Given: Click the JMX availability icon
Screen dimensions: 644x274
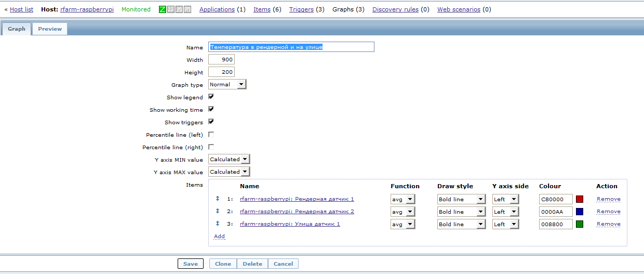Looking at the screenshot, I should (179, 9).
